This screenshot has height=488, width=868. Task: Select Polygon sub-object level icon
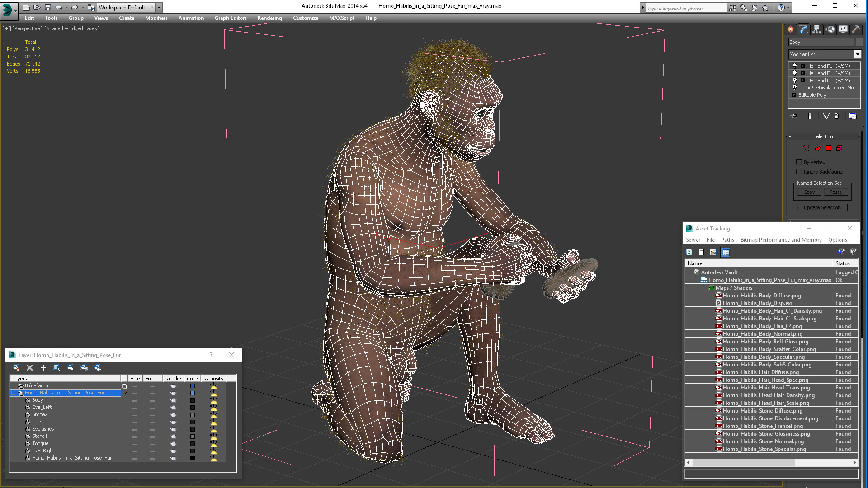point(829,148)
